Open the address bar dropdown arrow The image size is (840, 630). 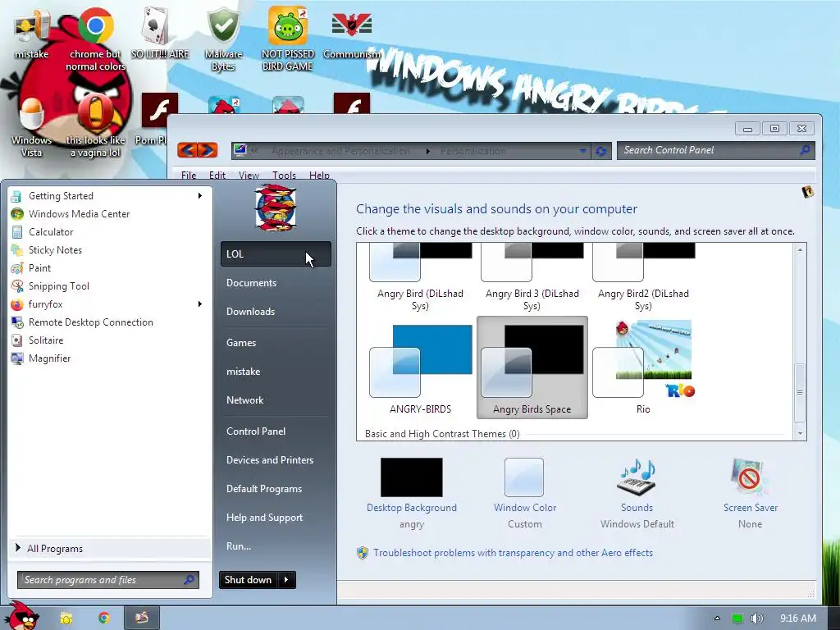click(x=582, y=151)
